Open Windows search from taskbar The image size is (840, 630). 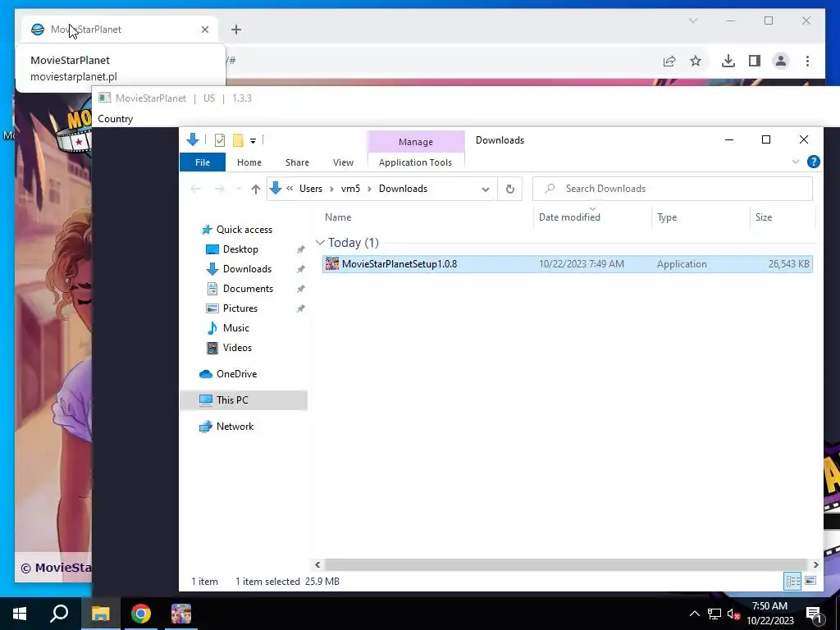point(59,614)
